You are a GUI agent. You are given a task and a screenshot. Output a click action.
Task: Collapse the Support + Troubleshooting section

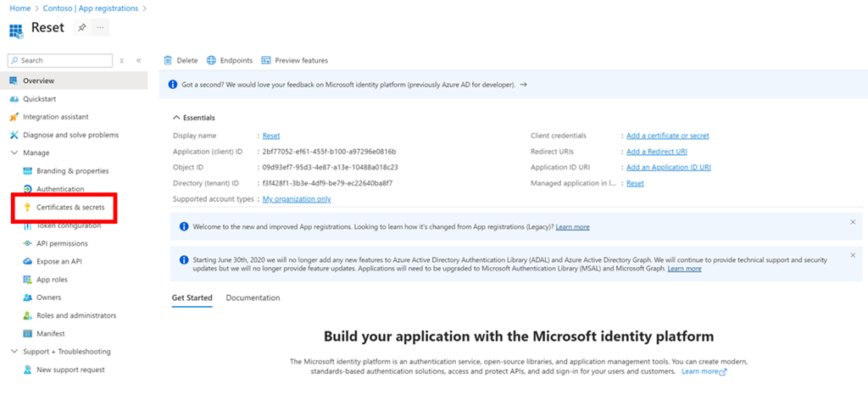[x=14, y=352]
